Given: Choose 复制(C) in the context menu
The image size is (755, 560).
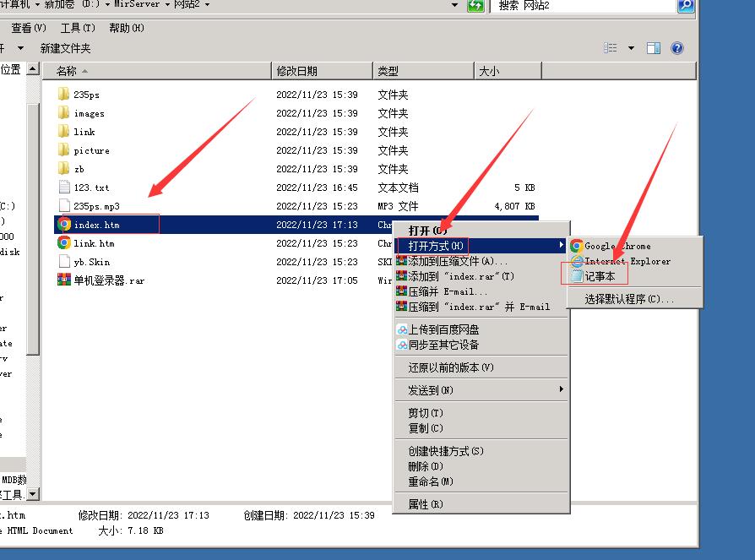Looking at the screenshot, I should click(x=481, y=428).
